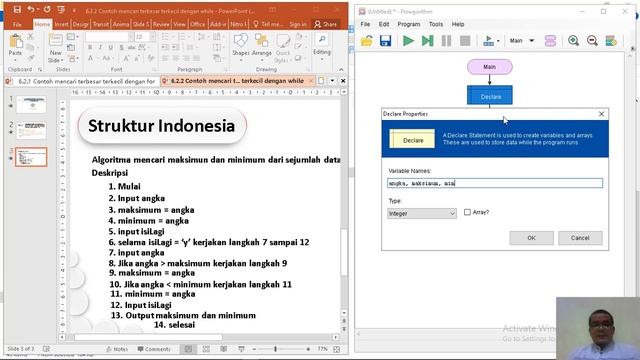Add a New Slide from the ribbon
The image size is (640, 360).
(55, 48)
